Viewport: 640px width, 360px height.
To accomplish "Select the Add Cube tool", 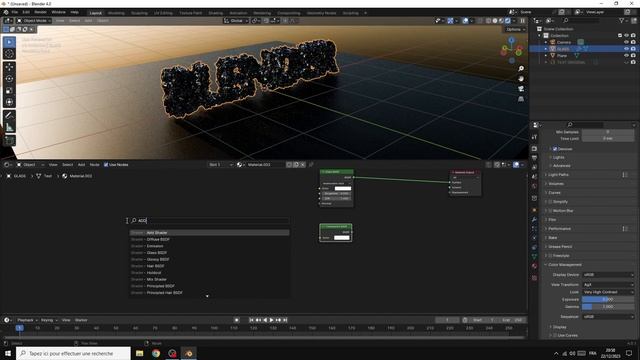I will pyautogui.click(x=9, y=140).
